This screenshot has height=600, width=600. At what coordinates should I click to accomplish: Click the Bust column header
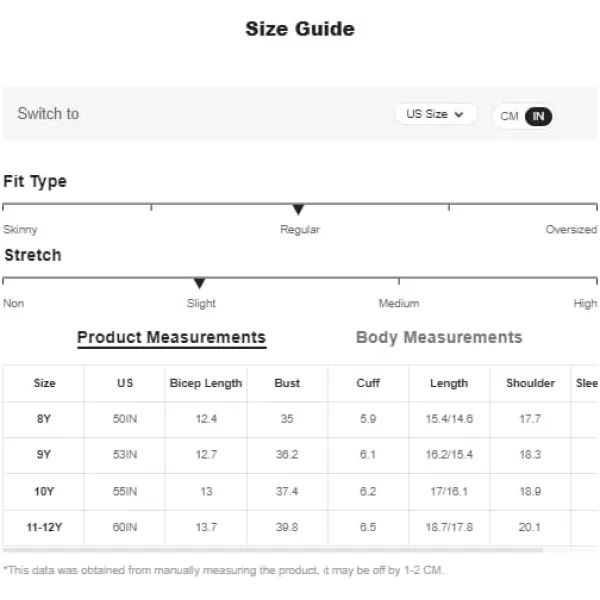[287, 383]
